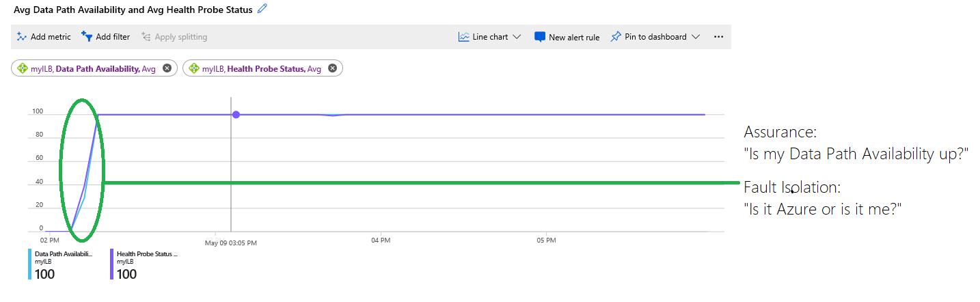Open the more options ellipsis menu
This screenshot has width=980, height=302.
(718, 37)
